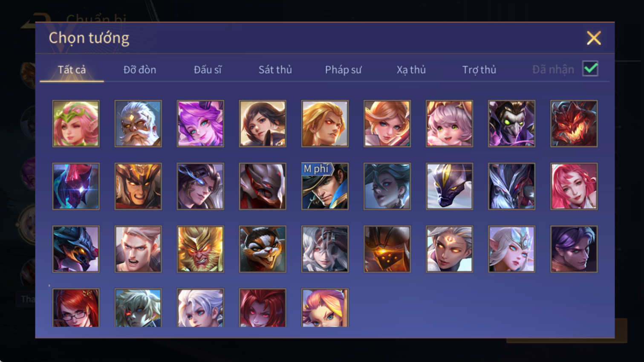Pick the raccoon-like hero portrait
Image resolution: width=644 pixels, height=362 pixels.
(263, 249)
